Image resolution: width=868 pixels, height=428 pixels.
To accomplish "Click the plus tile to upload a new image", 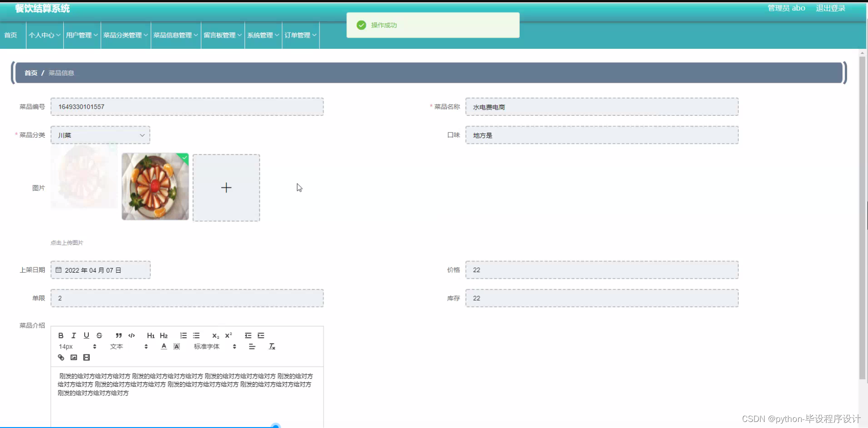I will click(x=226, y=187).
